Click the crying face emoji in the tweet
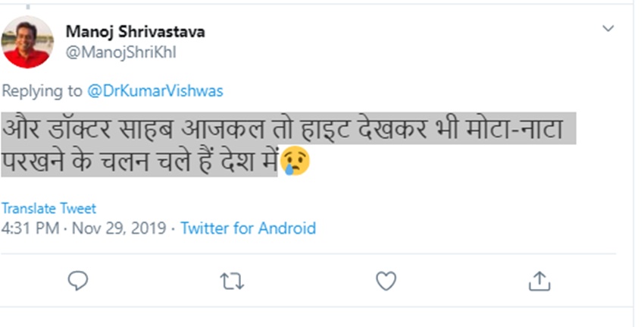Viewport: 644px width, 327px height. coord(295,161)
